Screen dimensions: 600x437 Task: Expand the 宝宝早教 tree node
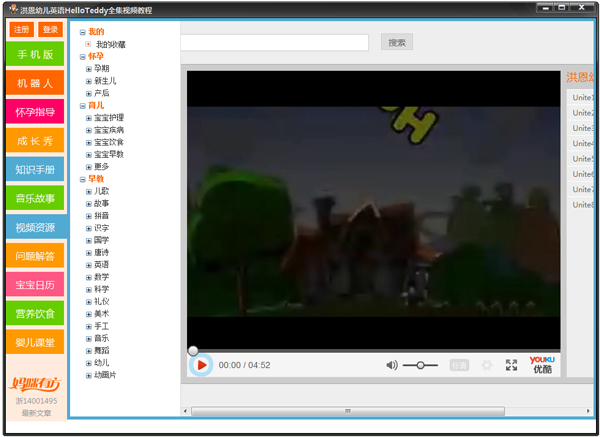tap(88, 155)
